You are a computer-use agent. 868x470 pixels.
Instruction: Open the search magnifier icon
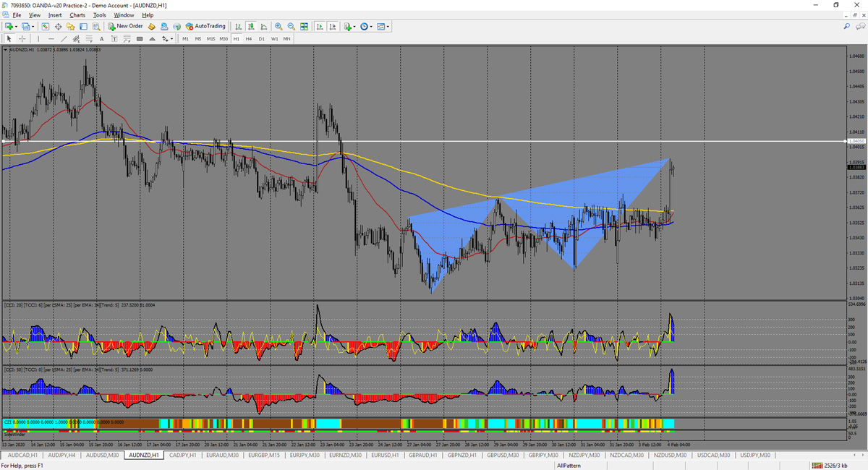click(x=847, y=27)
